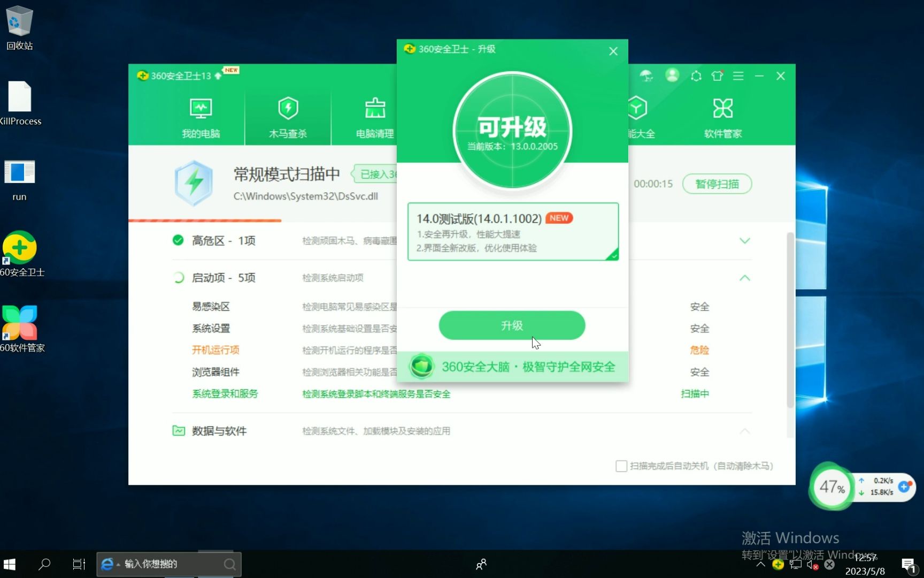Click the 可升级 circular badge
Screen dimensions: 924x578
[512, 131]
